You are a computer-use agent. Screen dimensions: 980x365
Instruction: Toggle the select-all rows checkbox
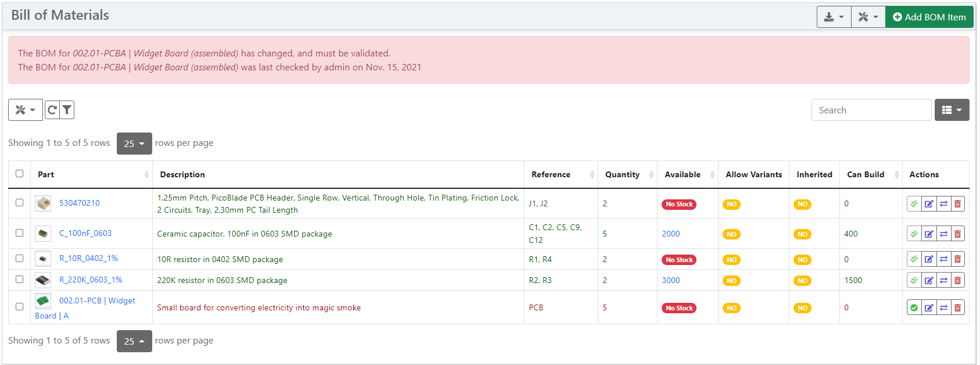pyautogui.click(x=19, y=174)
